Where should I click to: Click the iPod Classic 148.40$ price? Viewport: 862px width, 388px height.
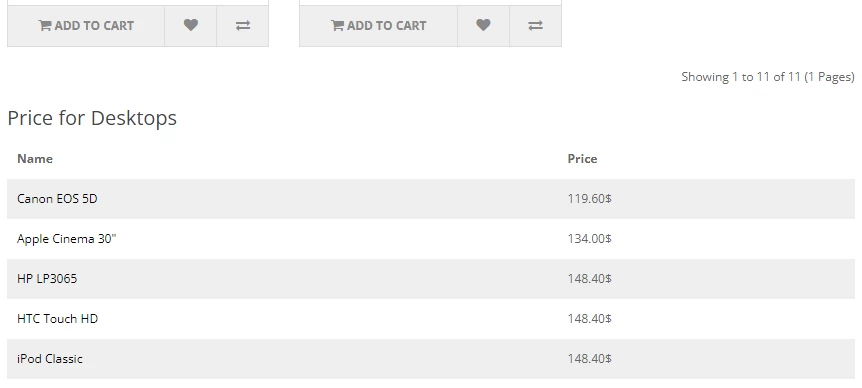[589, 359]
